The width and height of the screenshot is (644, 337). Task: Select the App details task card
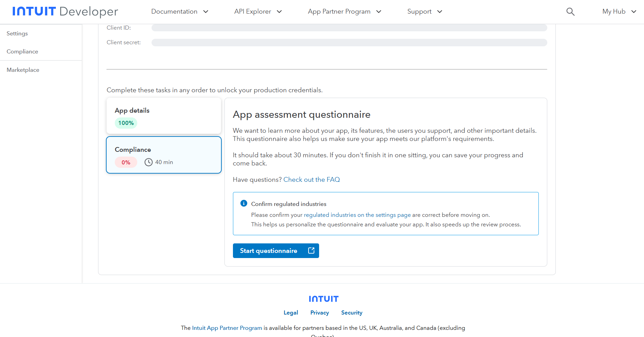(164, 116)
